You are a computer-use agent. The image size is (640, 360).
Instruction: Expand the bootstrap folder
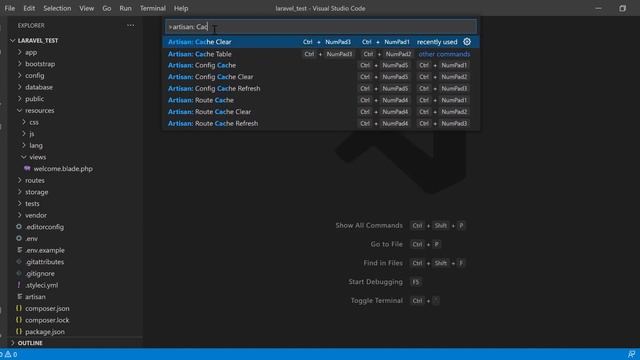[20, 64]
